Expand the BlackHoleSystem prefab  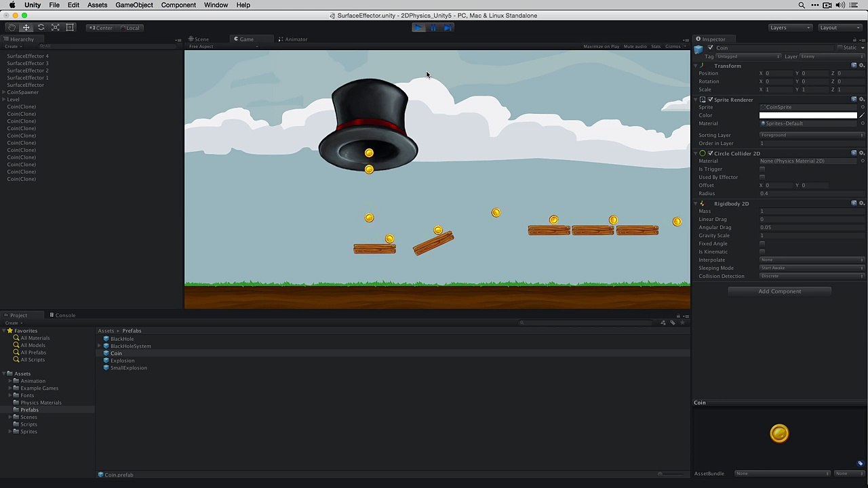[100, 346]
